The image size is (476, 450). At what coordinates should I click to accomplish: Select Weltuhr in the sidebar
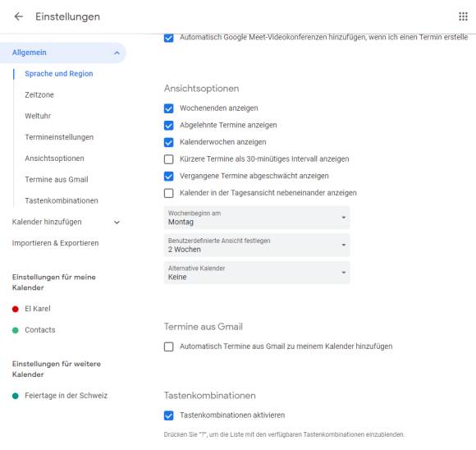38,116
